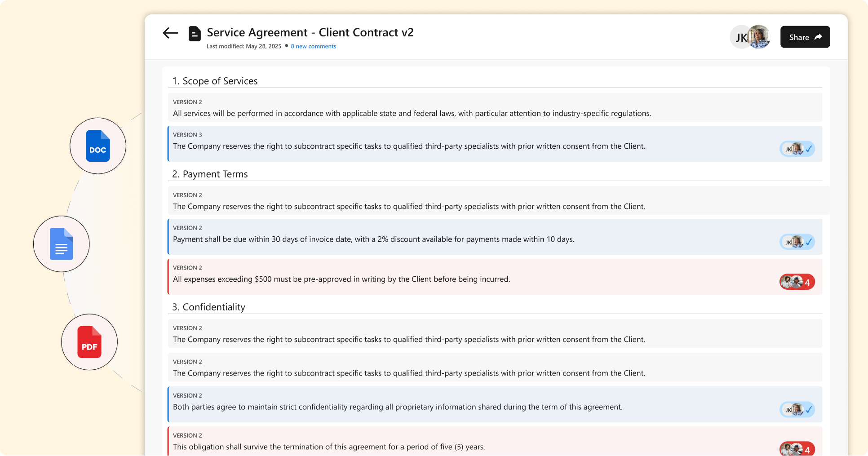Open the 8 new comments link

click(x=313, y=46)
